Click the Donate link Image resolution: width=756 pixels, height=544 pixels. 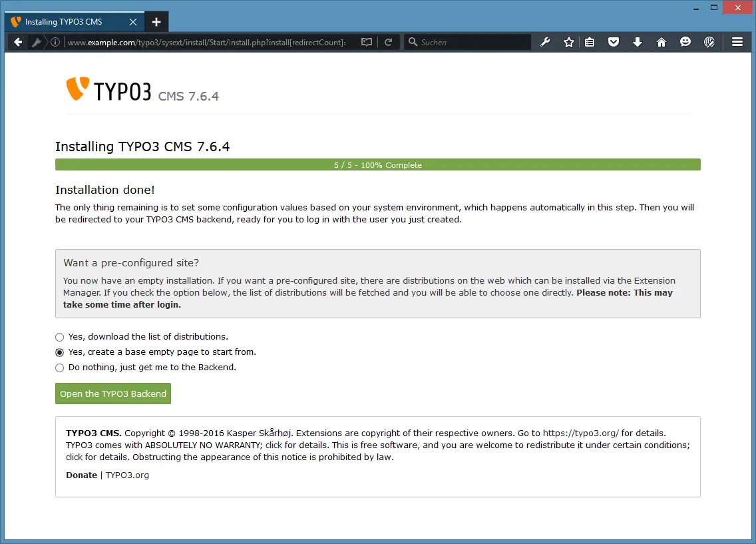coord(81,475)
